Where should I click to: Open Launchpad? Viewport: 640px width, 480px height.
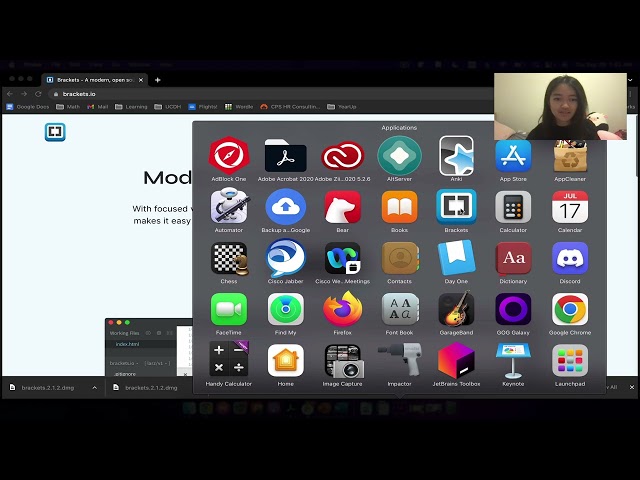[x=570, y=361]
